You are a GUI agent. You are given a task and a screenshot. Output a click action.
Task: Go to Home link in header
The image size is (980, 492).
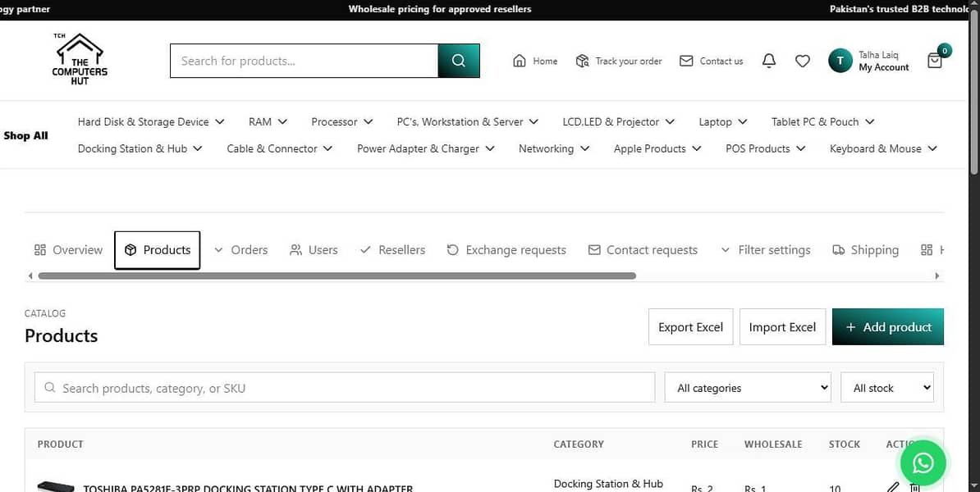pyautogui.click(x=535, y=61)
